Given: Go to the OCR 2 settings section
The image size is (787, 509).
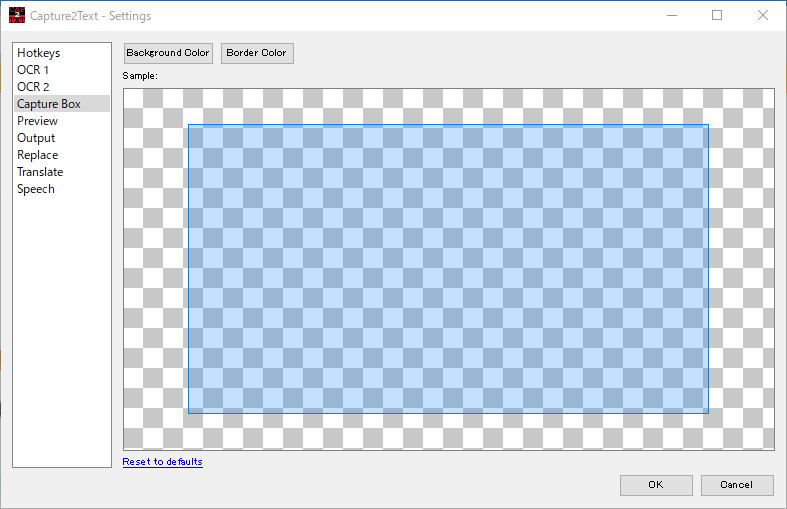Looking at the screenshot, I should pos(33,87).
